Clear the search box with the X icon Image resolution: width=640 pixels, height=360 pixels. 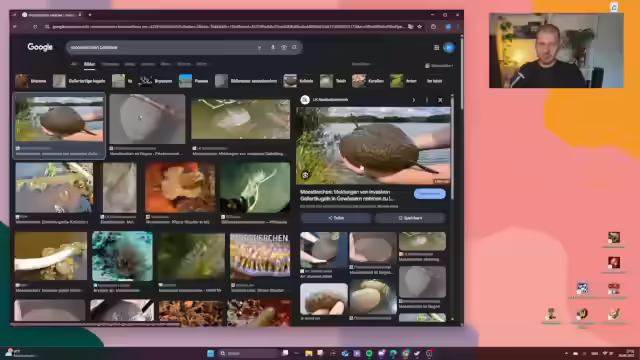(259, 47)
